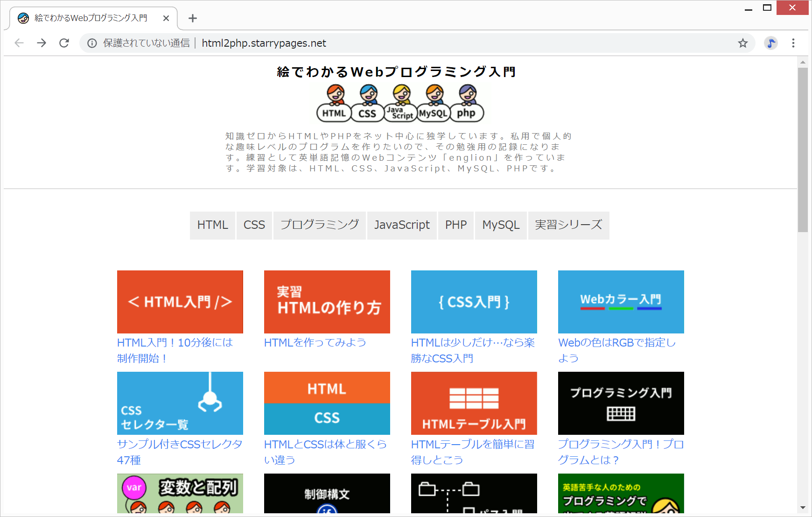Open the Chrome three-dot menu
Screen dimensions: 812x517
[x=793, y=43]
